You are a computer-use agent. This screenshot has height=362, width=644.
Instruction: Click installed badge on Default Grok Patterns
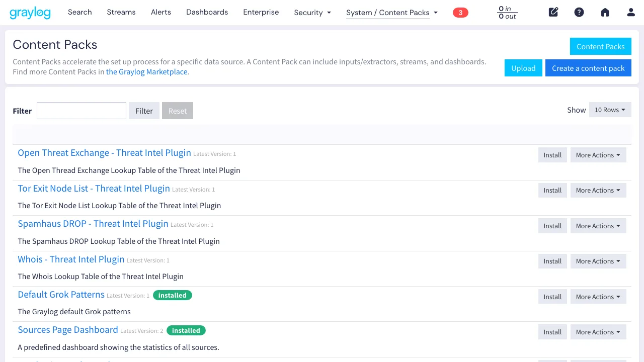[x=173, y=295]
